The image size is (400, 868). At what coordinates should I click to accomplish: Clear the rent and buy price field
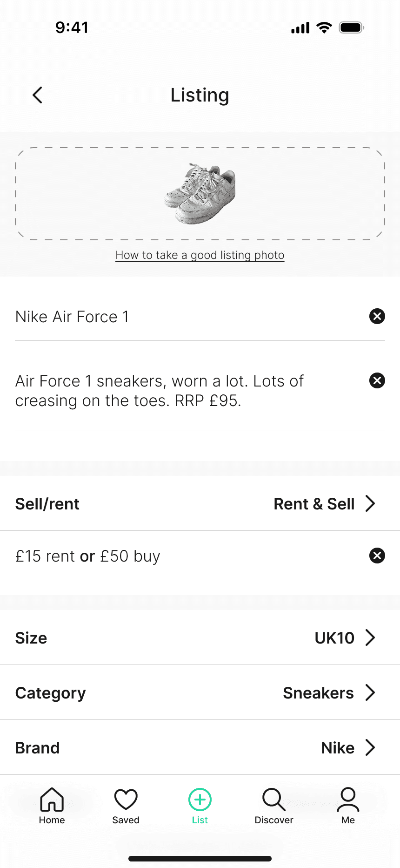377,556
